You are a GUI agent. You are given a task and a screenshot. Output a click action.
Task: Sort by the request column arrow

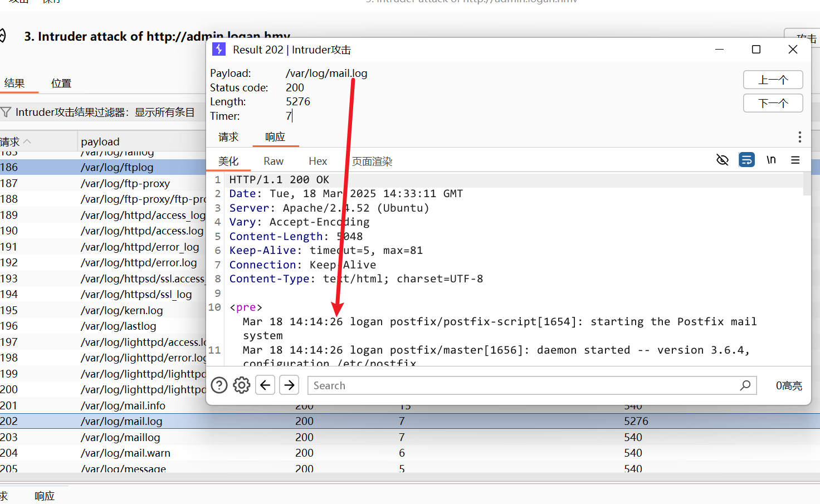click(27, 141)
